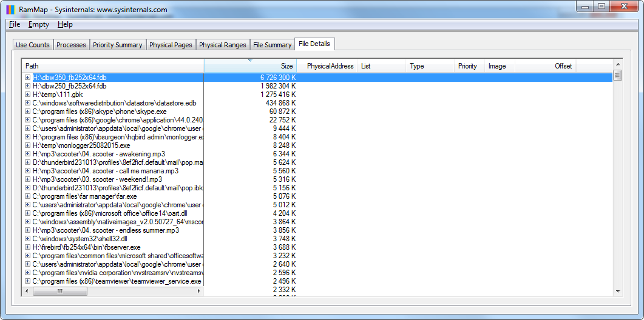The image size is (644, 320).
Task: Select the nvidia corporation nvstreamsrv path
Action: 118,272
